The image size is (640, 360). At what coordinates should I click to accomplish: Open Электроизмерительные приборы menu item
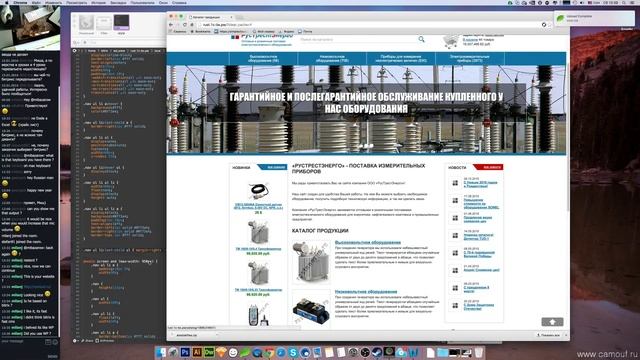(x=470, y=58)
